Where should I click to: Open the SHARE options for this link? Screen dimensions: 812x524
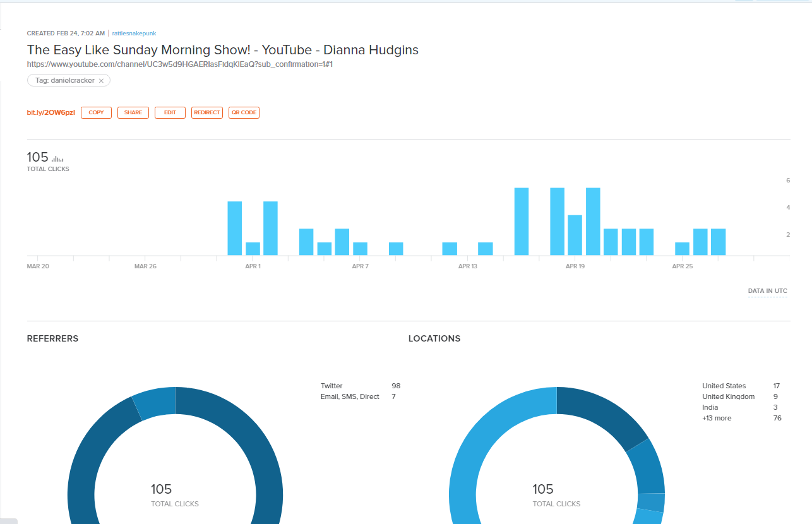click(x=133, y=112)
